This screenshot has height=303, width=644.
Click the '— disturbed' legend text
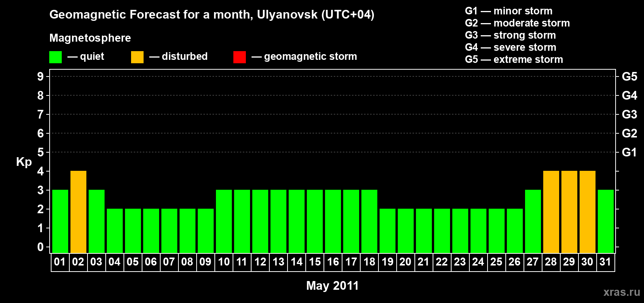(x=178, y=56)
